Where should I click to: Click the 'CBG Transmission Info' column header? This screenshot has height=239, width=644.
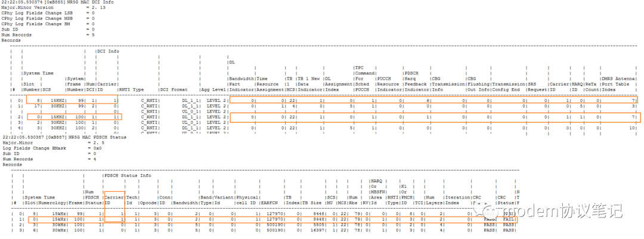(x=447, y=84)
